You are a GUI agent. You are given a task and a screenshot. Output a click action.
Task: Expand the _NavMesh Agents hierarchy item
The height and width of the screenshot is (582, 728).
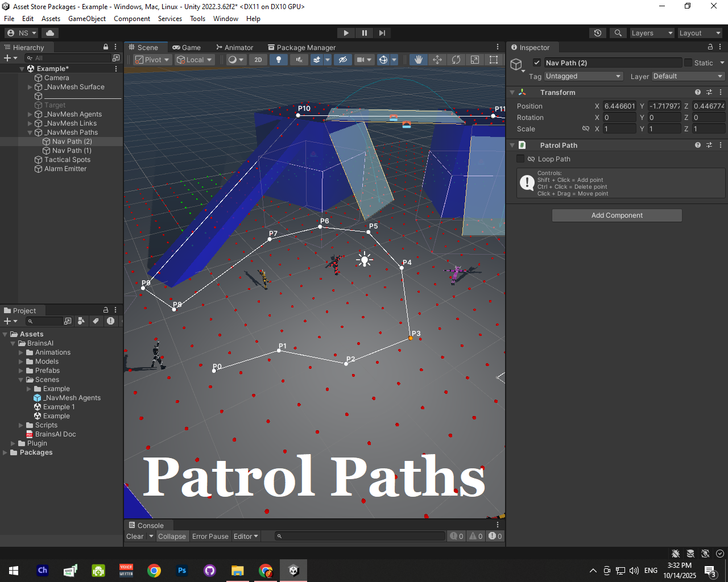pos(30,114)
